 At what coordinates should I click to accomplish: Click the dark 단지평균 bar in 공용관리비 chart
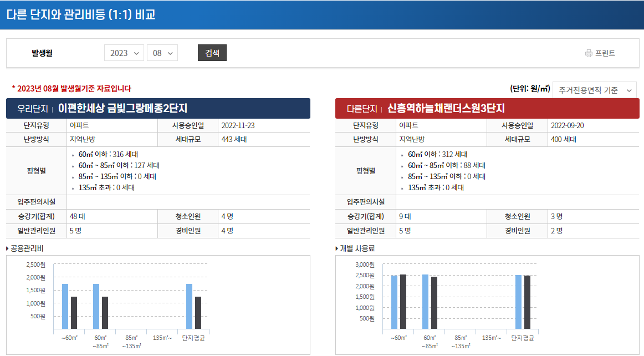tap(198, 313)
